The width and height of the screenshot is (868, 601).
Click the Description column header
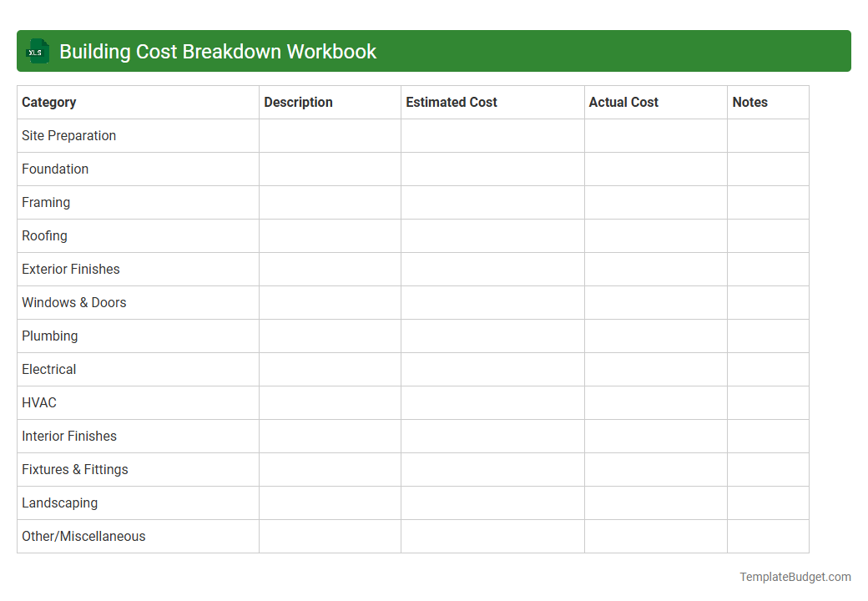298,102
